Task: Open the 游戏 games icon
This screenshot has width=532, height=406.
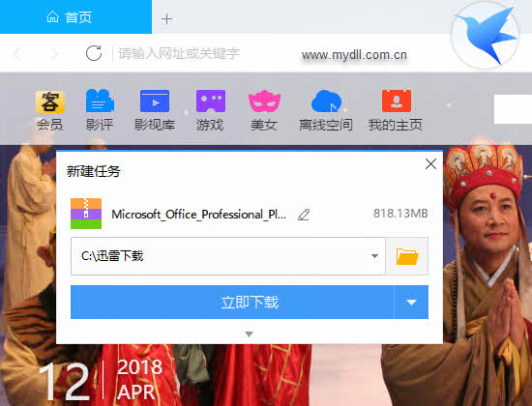Action: pos(211,101)
